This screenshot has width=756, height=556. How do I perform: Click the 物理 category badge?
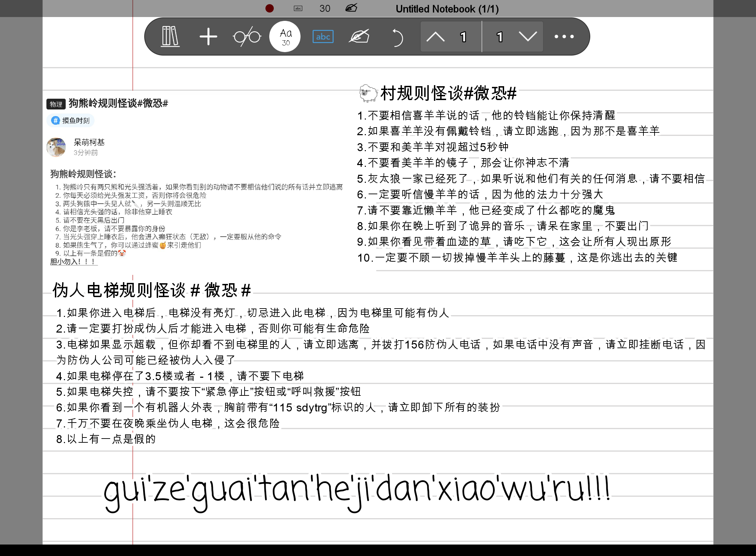pos(56,104)
